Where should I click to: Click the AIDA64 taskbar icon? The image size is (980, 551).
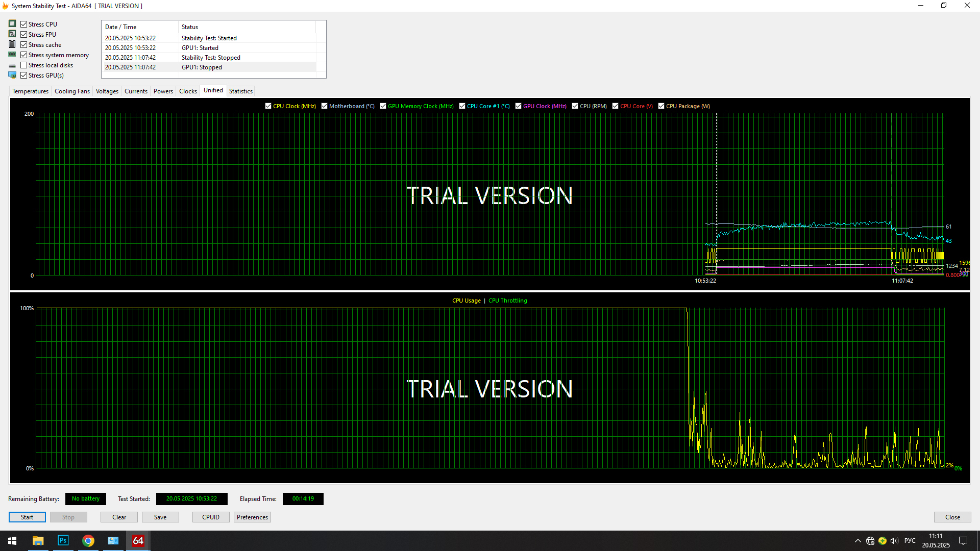coord(138,541)
